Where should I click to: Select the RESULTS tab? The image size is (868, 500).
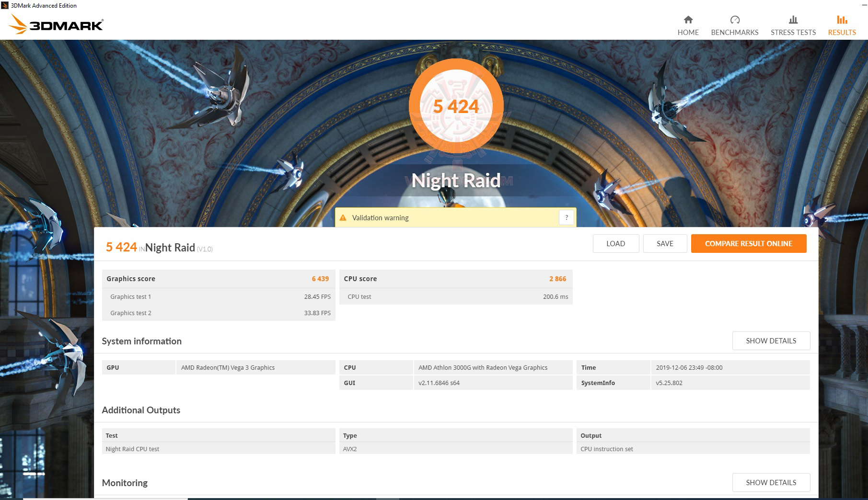842,25
